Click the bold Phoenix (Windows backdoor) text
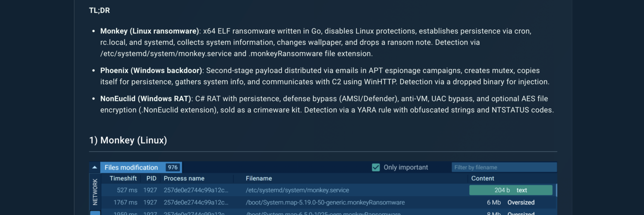644x215 pixels. click(x=151, y=71)
